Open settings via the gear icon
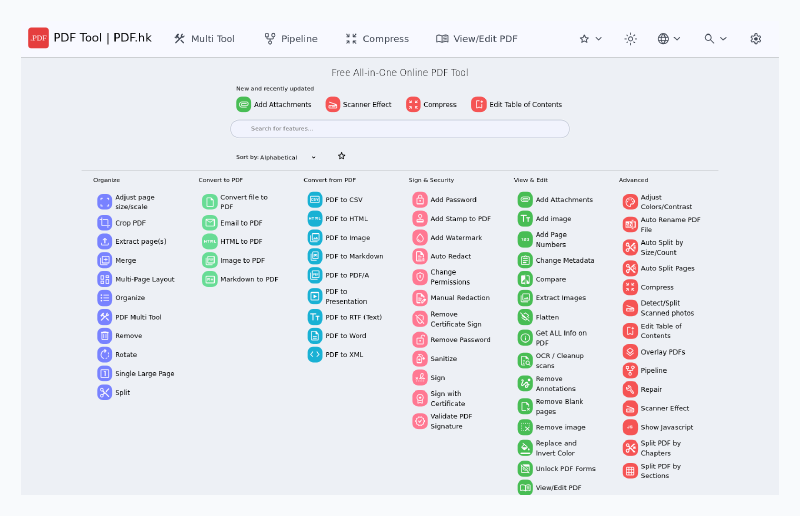 pos(756,39)
